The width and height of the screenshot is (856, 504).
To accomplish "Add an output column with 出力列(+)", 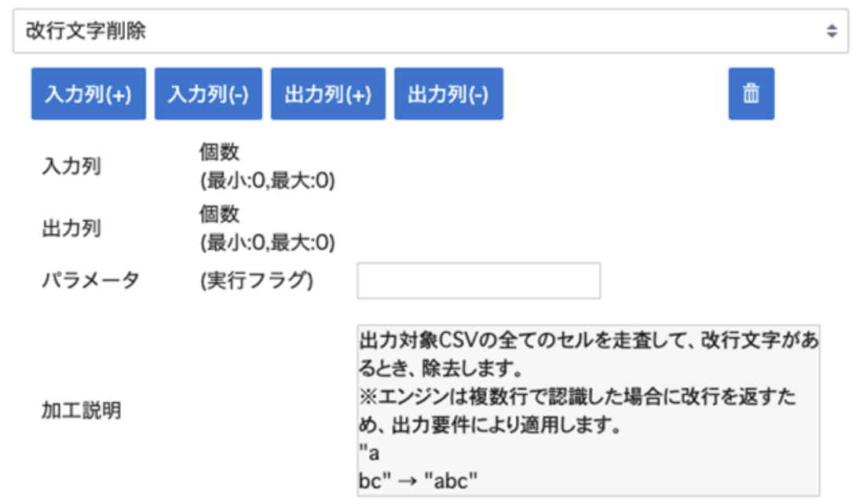I will pos(327,94).
